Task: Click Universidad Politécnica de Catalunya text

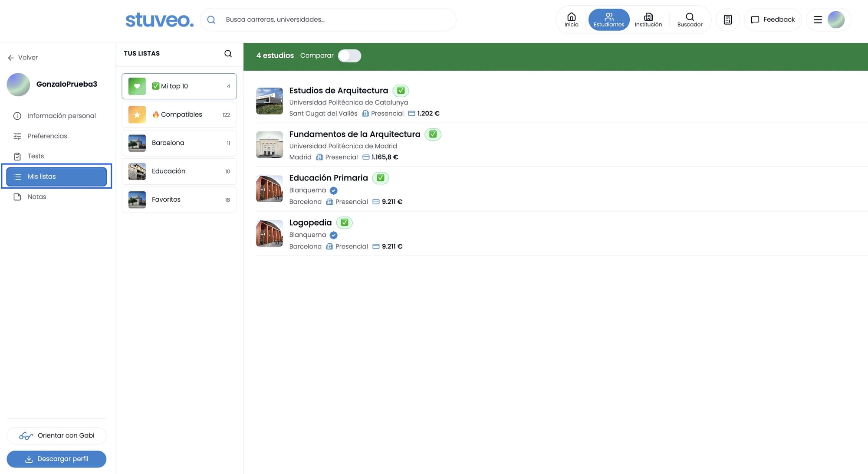Action: click(349, 102)
